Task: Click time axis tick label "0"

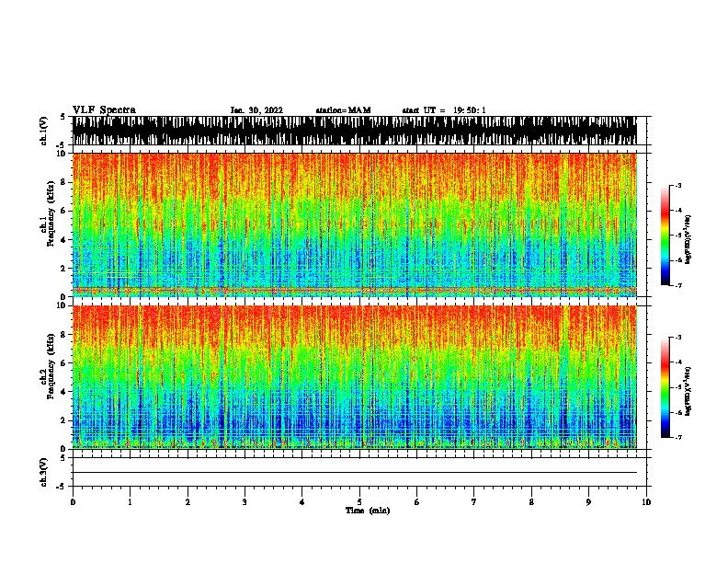Action: coord(73,502)
